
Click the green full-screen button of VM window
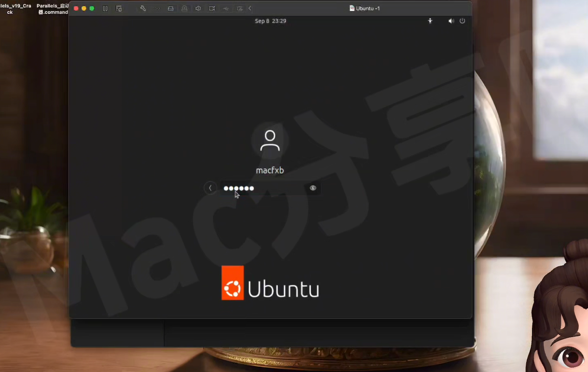(x=92, y=9)
